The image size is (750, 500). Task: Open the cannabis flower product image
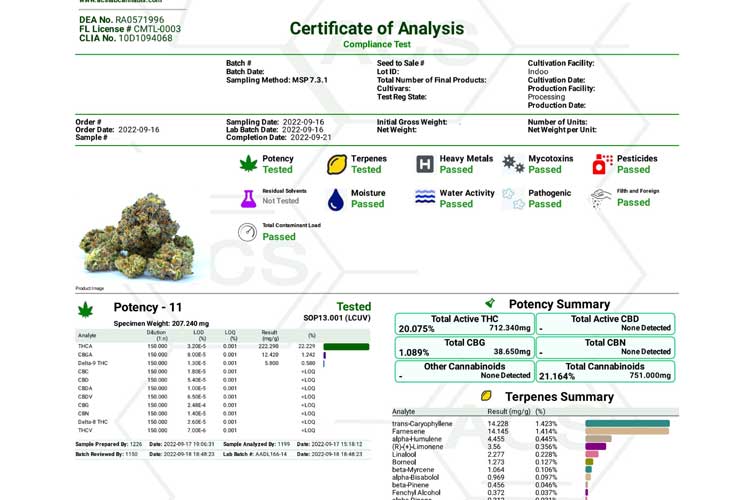click(138, 235)
